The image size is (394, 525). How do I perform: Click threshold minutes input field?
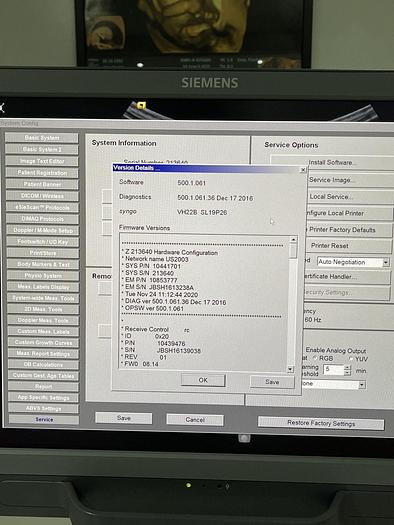click(x=333, y=370)
